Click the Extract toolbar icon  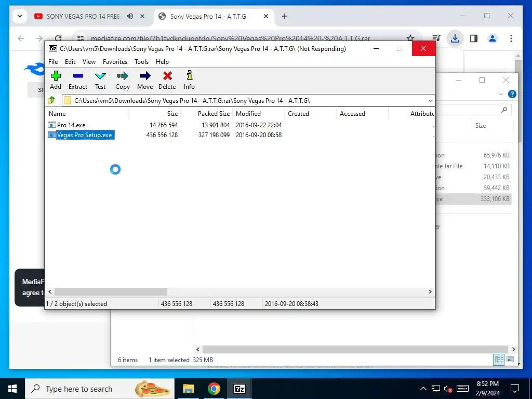coord(78,80)
